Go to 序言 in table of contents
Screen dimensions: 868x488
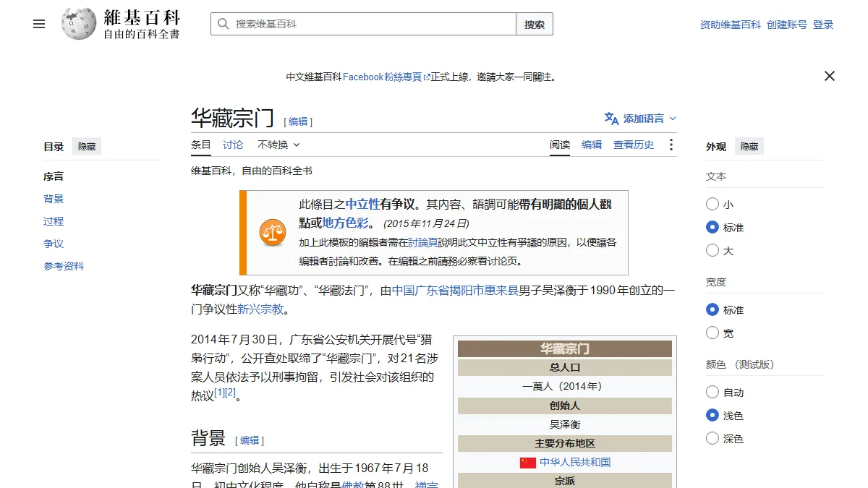point(54,176)
